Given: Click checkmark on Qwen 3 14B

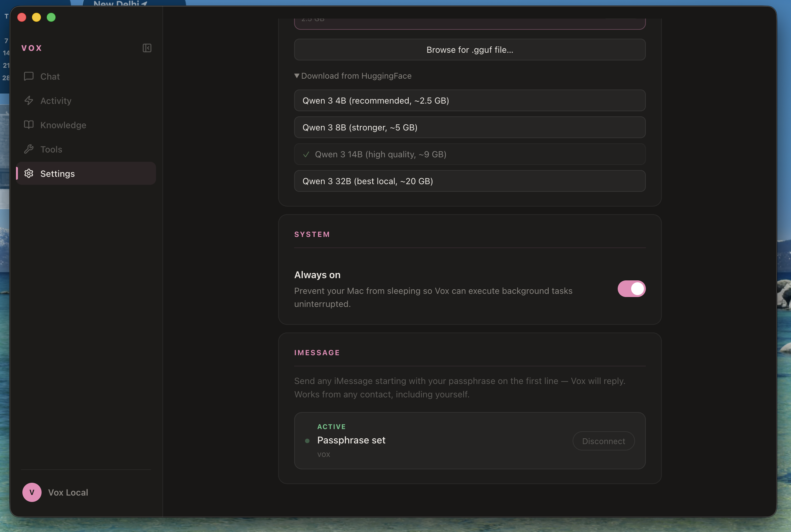Looking at the screenshot, I should pyautogui.click(x=306, y=154).
